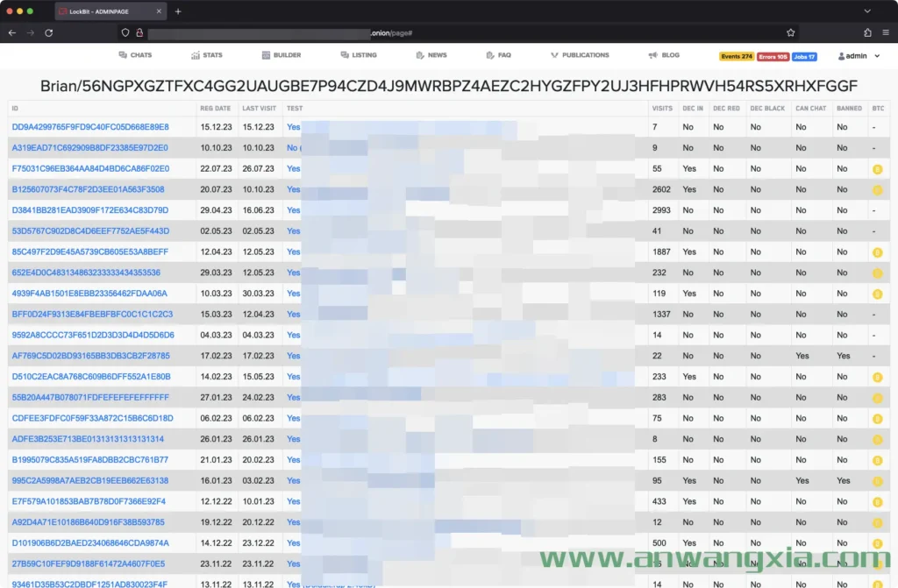The width and height of the screenshot is (898, 588).
Task: Open ID 9592A8CCCC73F651D2D3D3D4D4D5D6D6
Action: point(93,335)
